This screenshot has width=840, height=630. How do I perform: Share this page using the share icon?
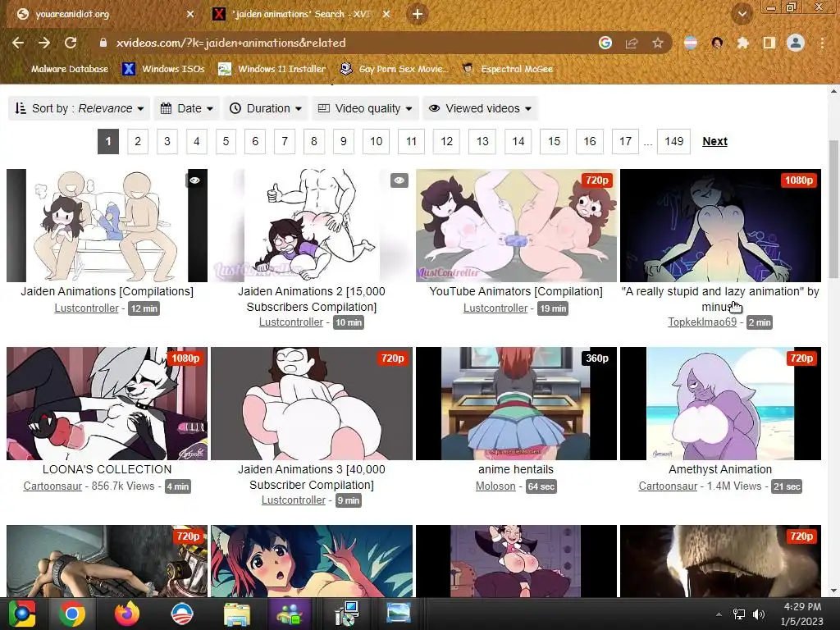[632, 43]
